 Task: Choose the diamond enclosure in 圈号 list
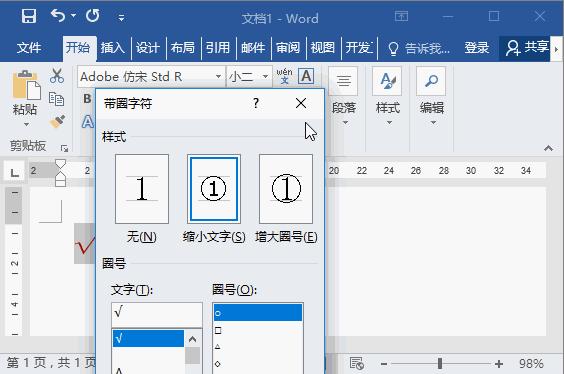[258, 364]
